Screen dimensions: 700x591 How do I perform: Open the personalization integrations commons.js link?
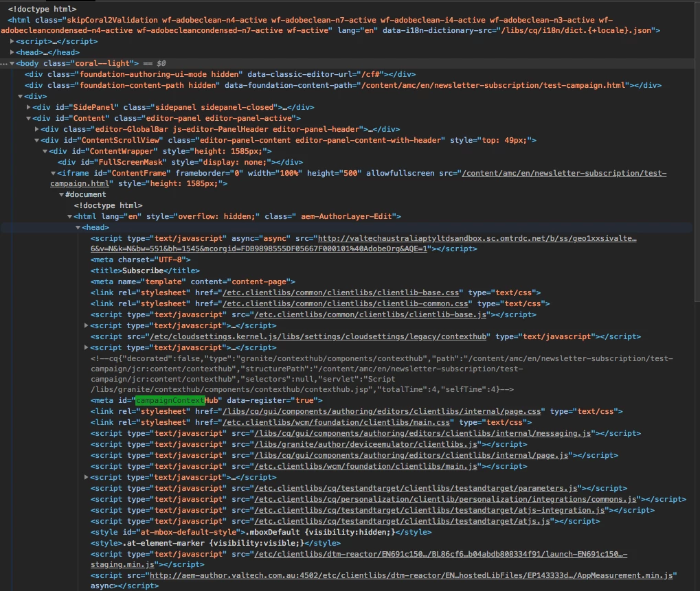tap(445, 499)
